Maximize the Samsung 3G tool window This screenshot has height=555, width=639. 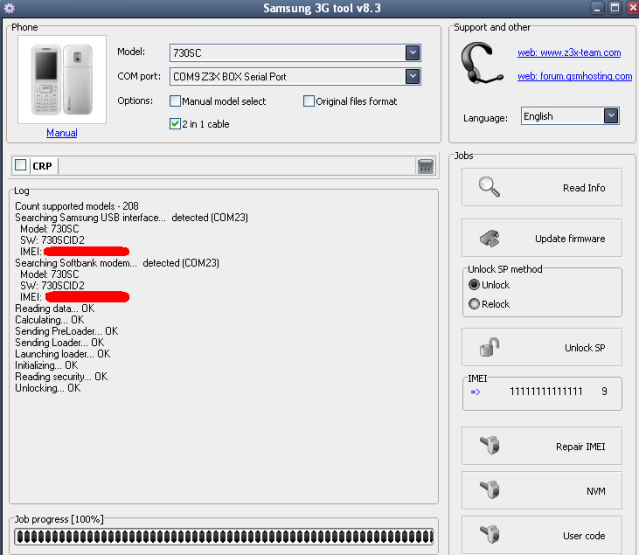pos(615,8)
